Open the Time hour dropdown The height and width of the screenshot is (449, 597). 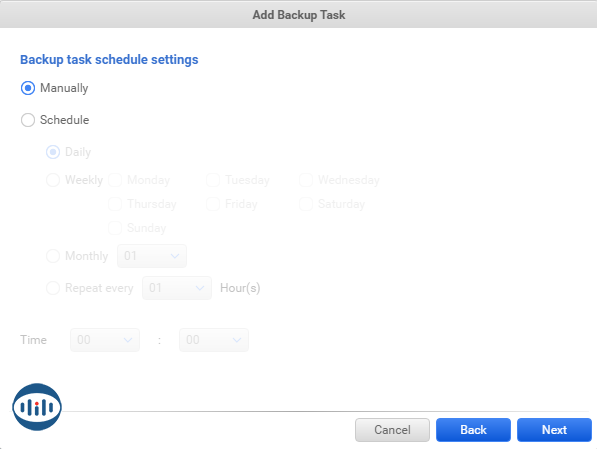tap(105, 340)
